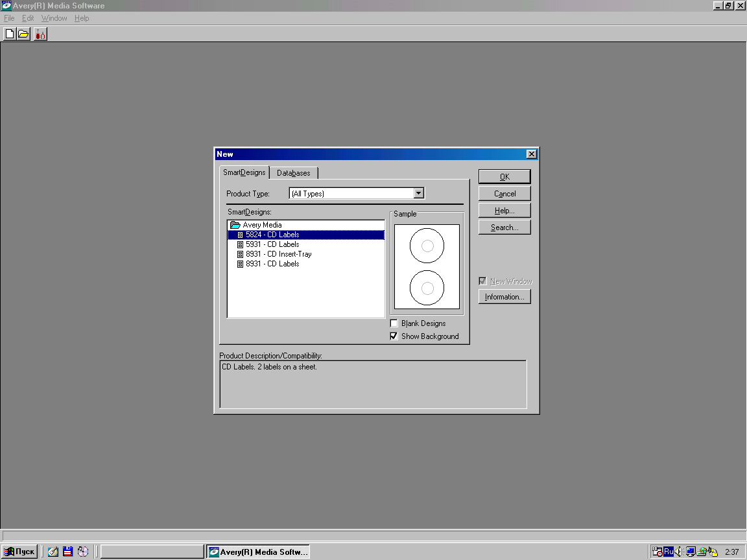Click the Open folder toolbar icon

tap(23, 34)
